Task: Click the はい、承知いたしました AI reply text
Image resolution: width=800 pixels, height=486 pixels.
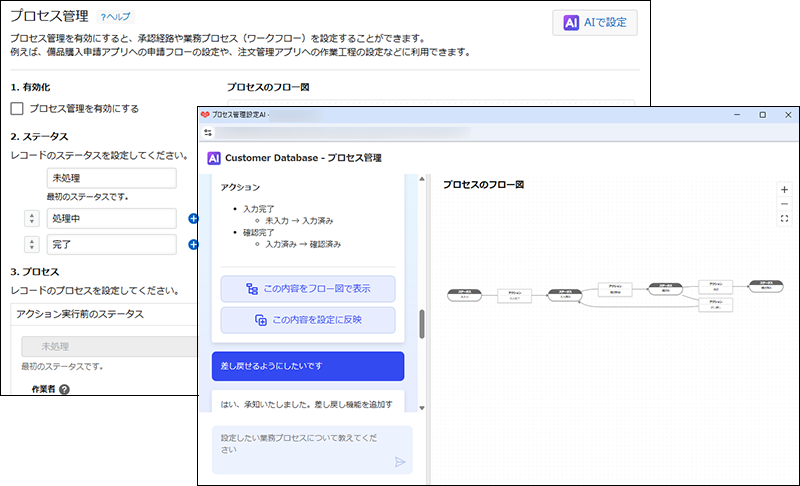Action: click(x=306, y=404)
